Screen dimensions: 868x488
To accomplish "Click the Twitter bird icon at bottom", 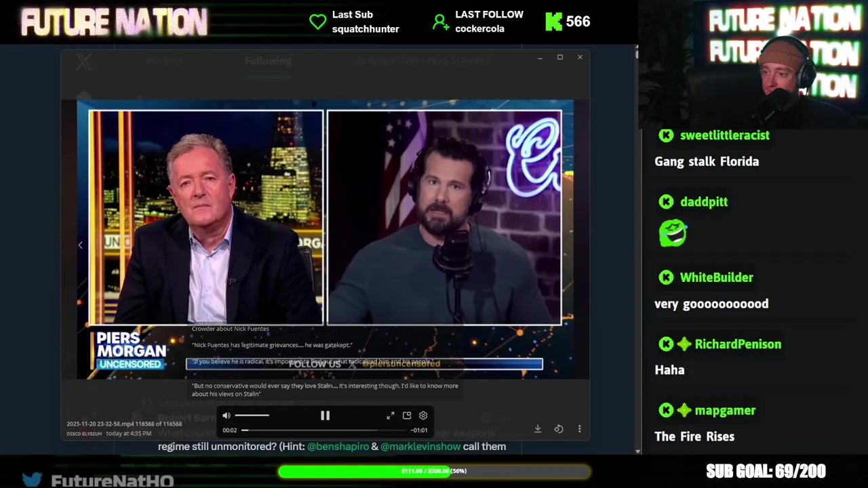I will pyautogui.click(x=32, y=480).
